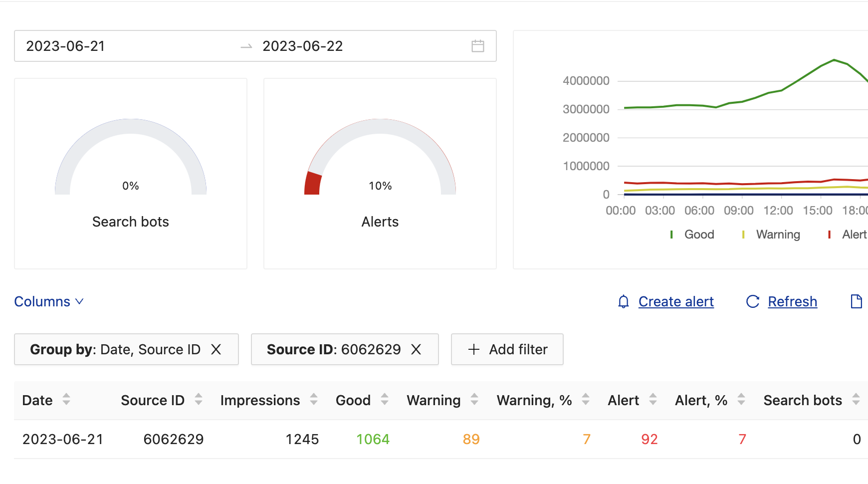Sort by Good column arrows

[385, 400]
